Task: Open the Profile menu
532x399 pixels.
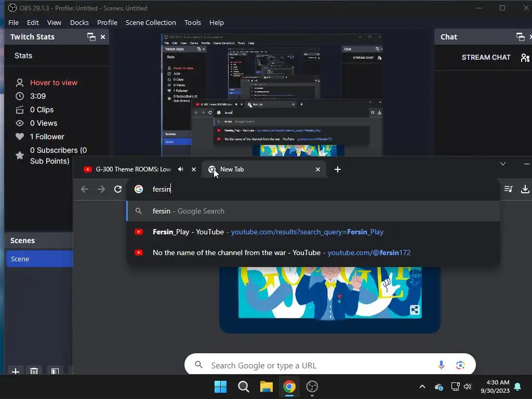Action: pos(107,23)
